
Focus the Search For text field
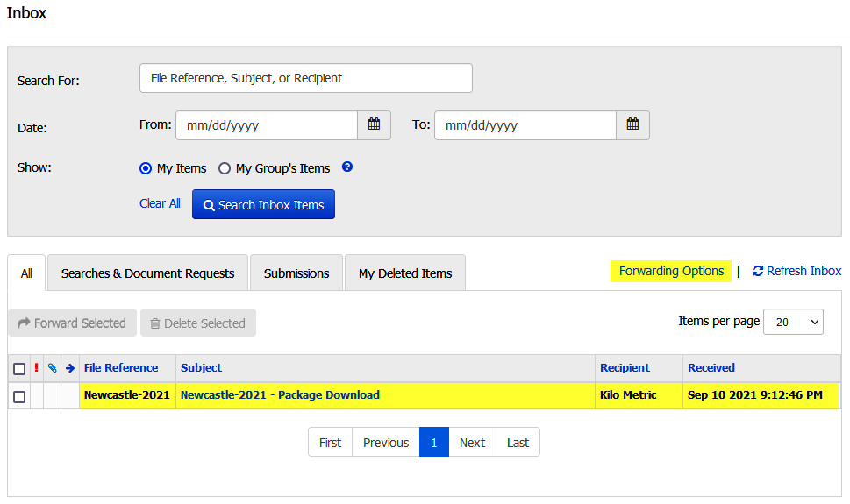(306, 78)
